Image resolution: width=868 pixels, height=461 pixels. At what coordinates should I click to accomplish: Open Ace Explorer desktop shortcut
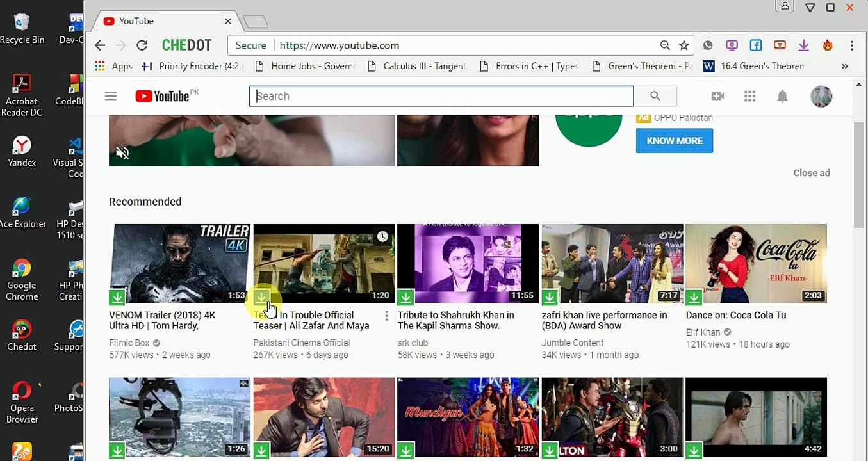[x=22, y=213]
